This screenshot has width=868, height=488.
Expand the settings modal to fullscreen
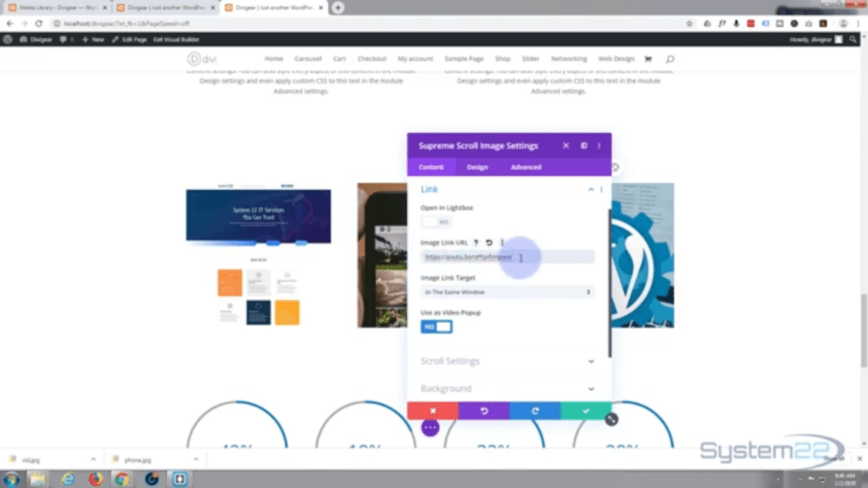point(583,145)
